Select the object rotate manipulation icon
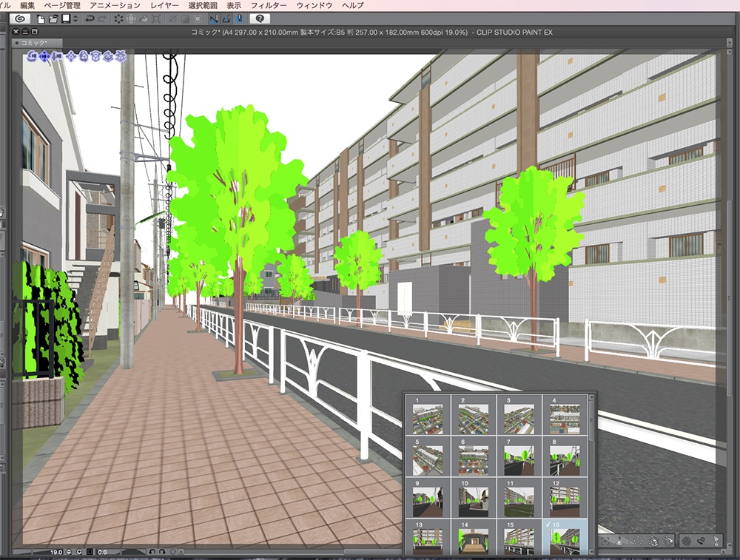The image size is (740, 560). (84, 55)
